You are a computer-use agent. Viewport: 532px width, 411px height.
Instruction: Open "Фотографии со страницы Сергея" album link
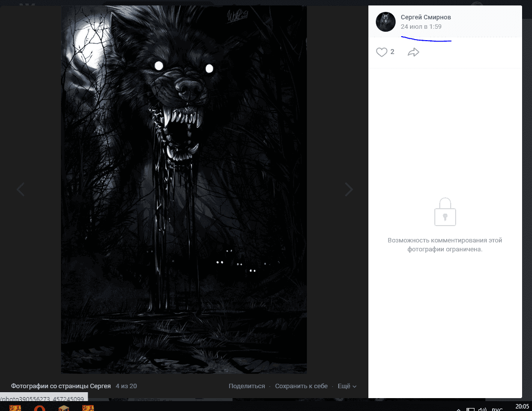click(60, 386)
